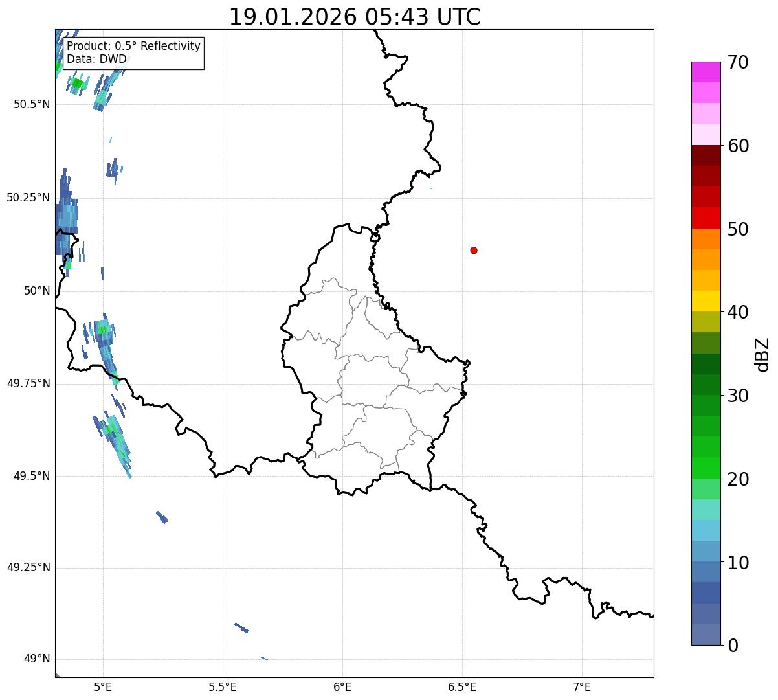Click the small echo below 49.5°N near 5.25°E
The image size is (778, 700).
click(x=162, y=517)
